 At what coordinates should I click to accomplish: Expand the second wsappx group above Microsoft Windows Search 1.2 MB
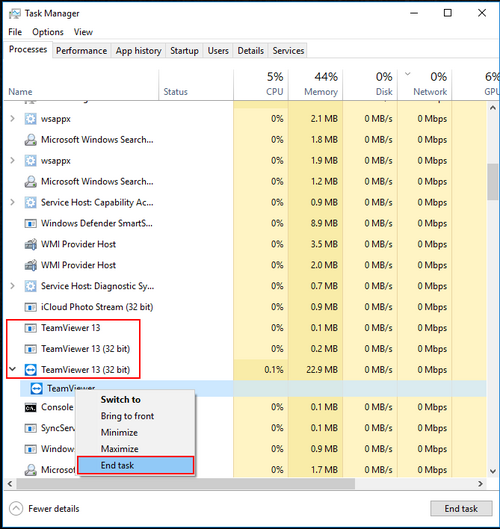click(x=12, y=161)
